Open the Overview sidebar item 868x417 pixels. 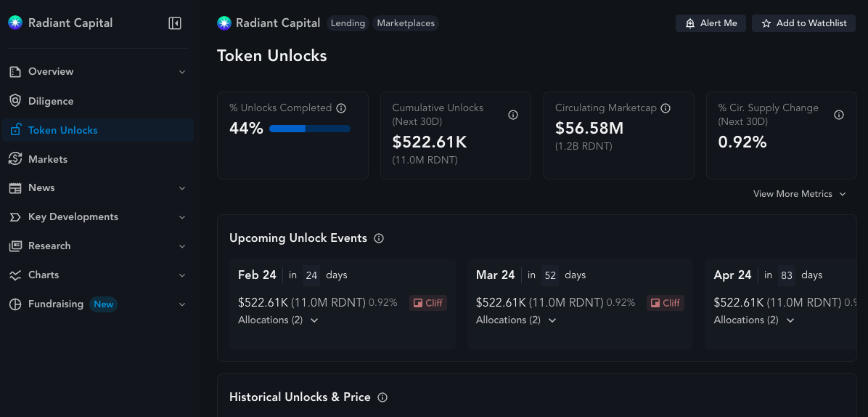98,71
